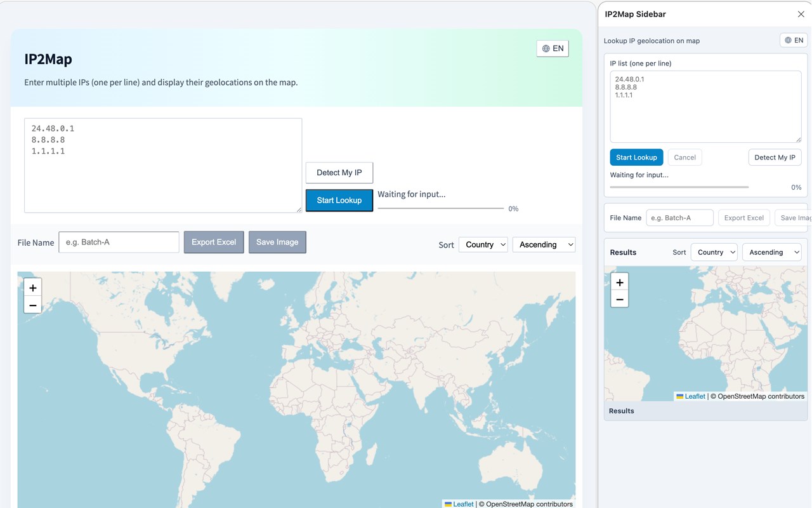Zoom in on the sidebar map
The height and width of the screenshot is (508, 812).
click(x=620, y=282)
